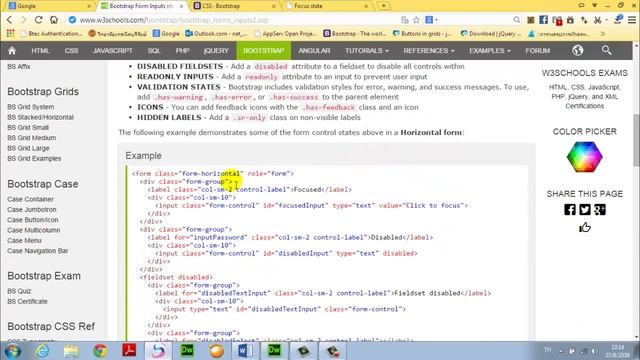Click the thumbs-up like icon
640x360 pixels.
585,227
